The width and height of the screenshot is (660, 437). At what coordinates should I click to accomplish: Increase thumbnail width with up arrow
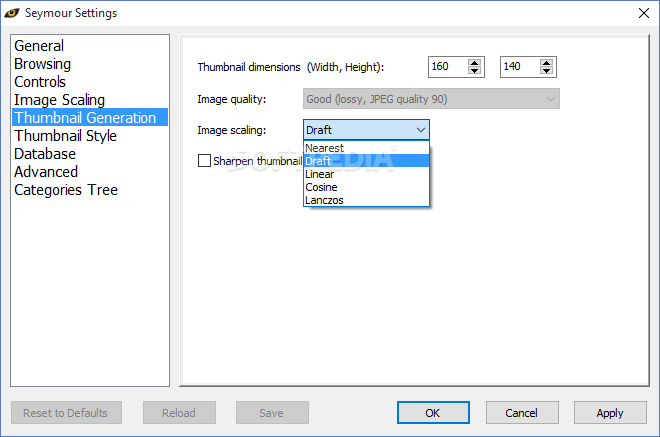click(474, 63)
